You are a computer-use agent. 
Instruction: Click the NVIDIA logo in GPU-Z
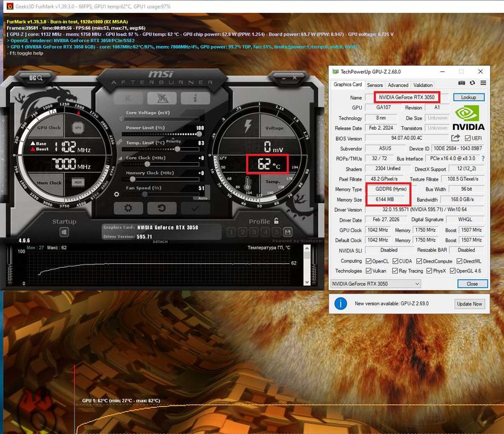pos(469,117)
